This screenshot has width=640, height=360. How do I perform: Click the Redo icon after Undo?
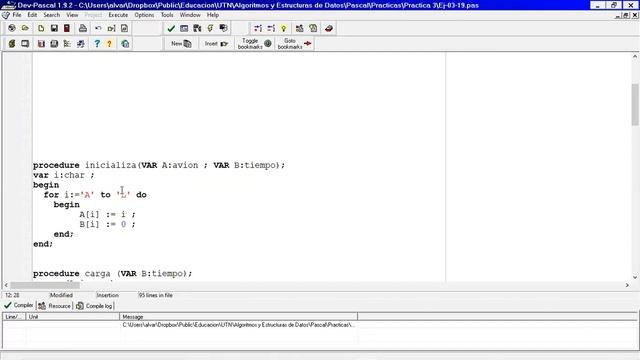(111, 29)
